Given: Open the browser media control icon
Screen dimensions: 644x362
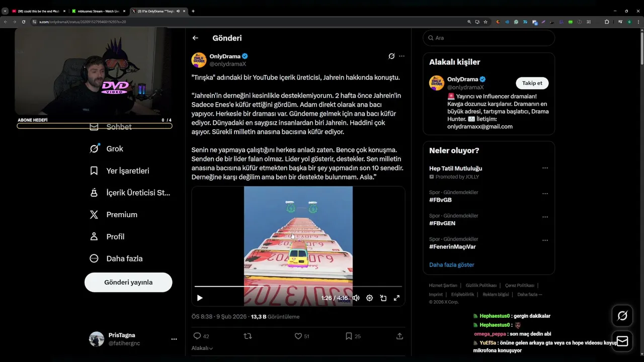Looking at the screenshot, I should point(620,22).
